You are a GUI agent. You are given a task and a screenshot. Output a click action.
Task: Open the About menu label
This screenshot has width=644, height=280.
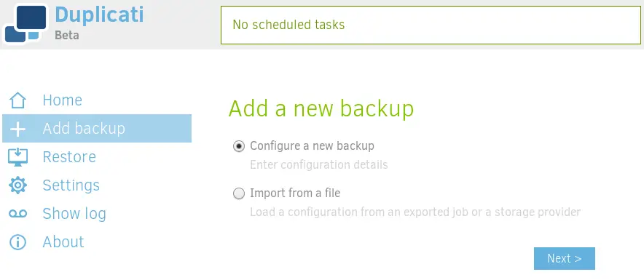coord(63,242)
